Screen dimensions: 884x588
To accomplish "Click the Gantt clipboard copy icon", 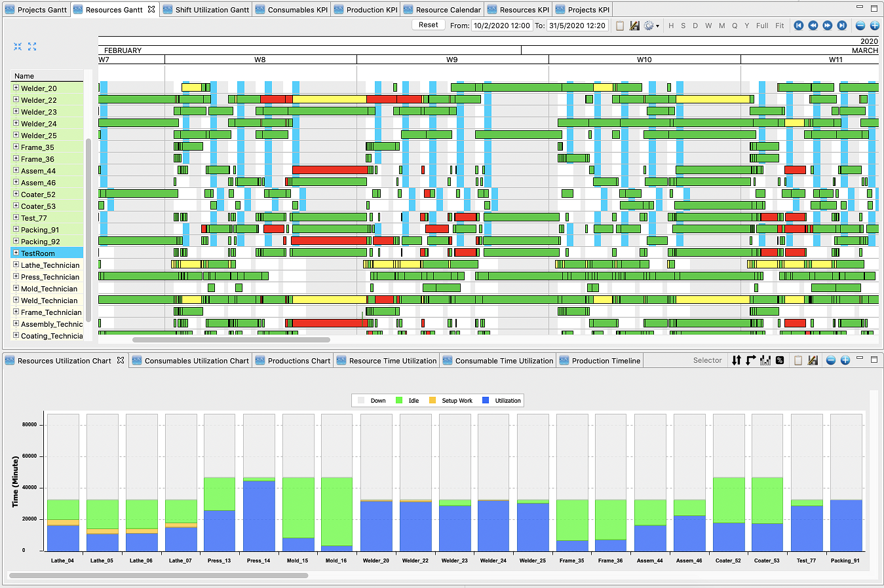I will coord(620,26).
